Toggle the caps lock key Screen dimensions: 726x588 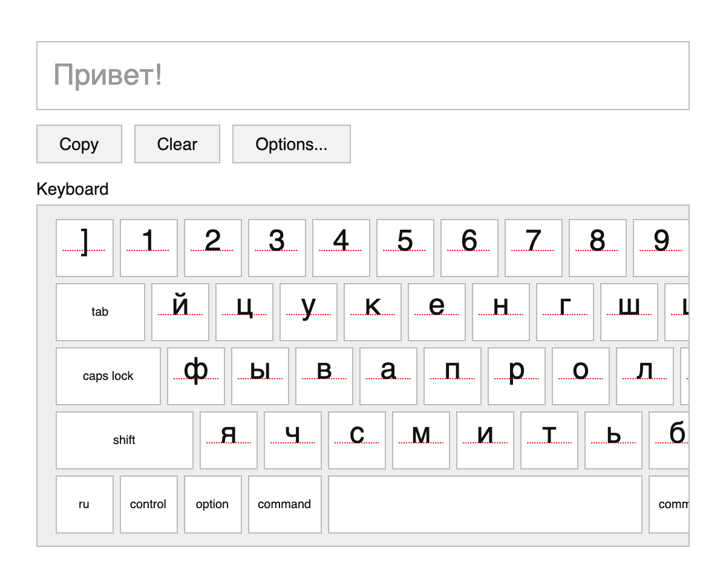point(108,376)
